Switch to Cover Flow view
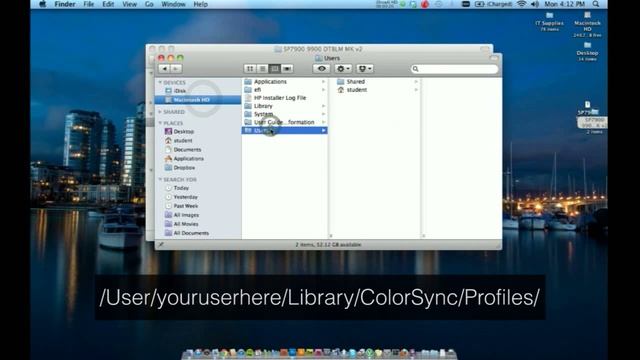 click(287, 69)
